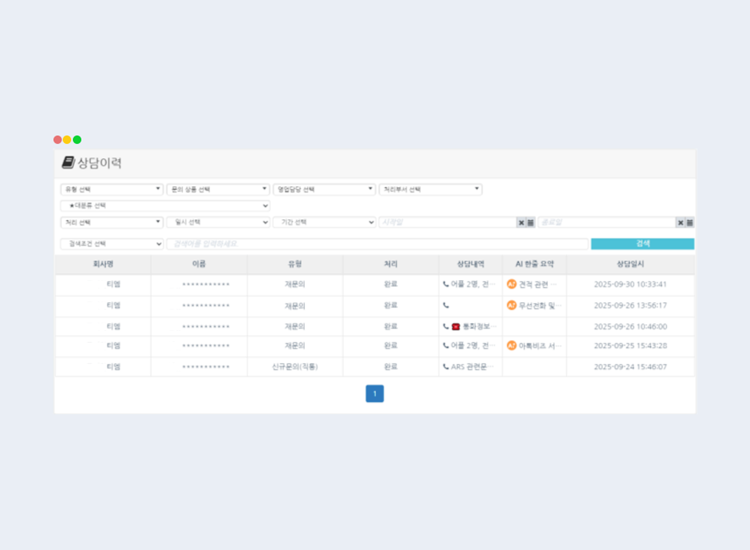Click the 회사명 column header

click(x=103, y=264)
